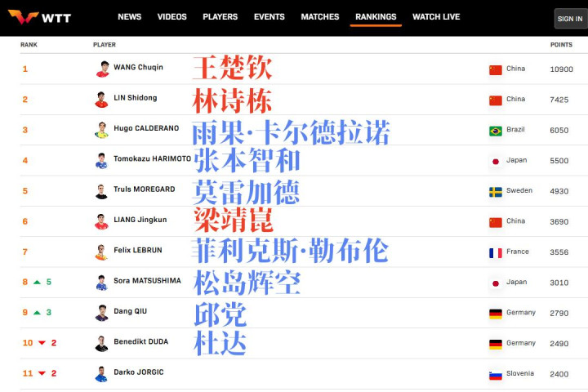Open LIN Shidong player profile link
This screenshot has width=588, height=392.
point(136,97)
